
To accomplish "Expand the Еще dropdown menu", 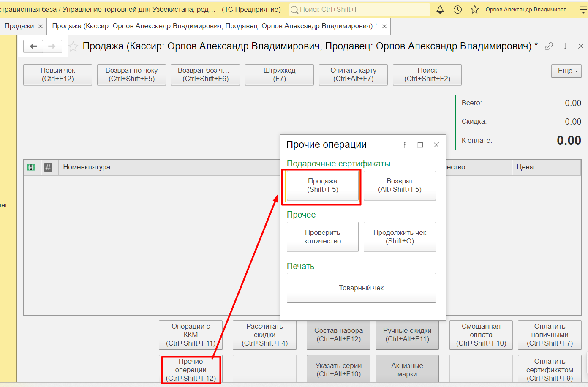I will [x=566, y=71].
